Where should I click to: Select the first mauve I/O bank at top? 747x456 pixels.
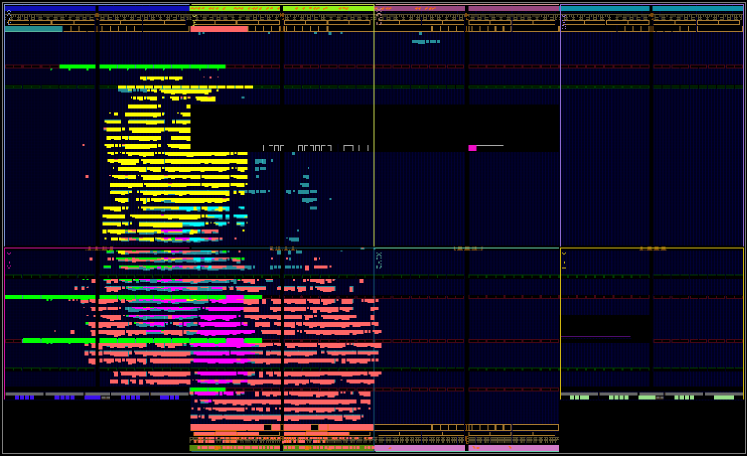(x=420, y=9)
